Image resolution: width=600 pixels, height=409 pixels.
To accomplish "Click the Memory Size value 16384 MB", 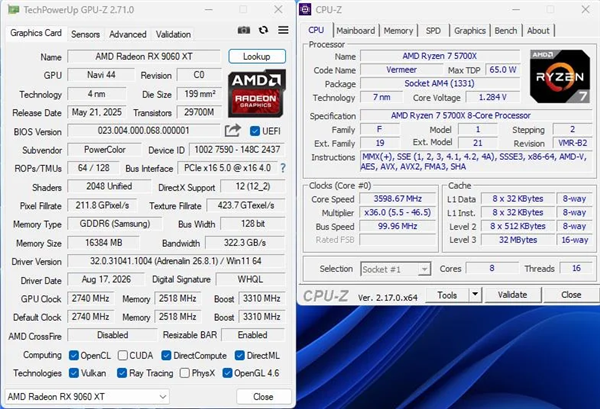I will (x=103, y=243).
